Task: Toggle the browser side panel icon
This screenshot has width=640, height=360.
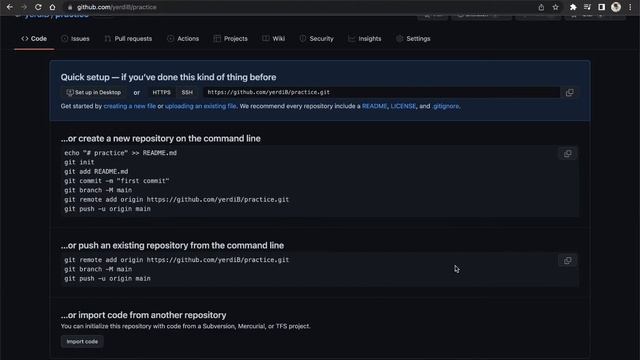Action: tap(602, 7)
